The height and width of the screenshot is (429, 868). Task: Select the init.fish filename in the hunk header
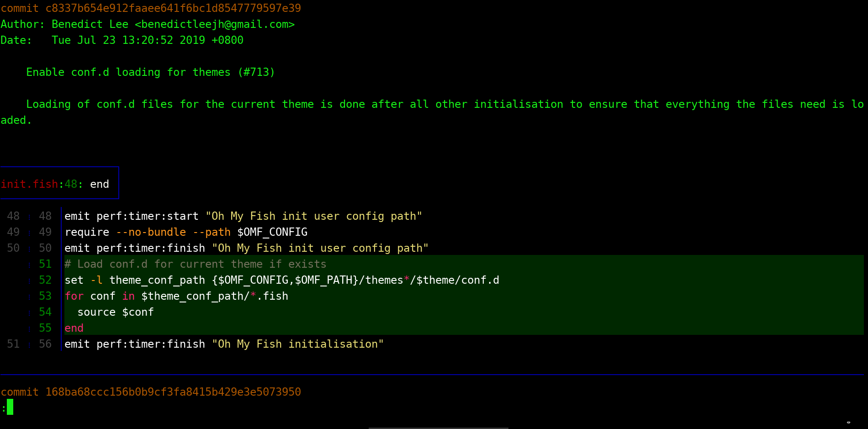point(30,184)
